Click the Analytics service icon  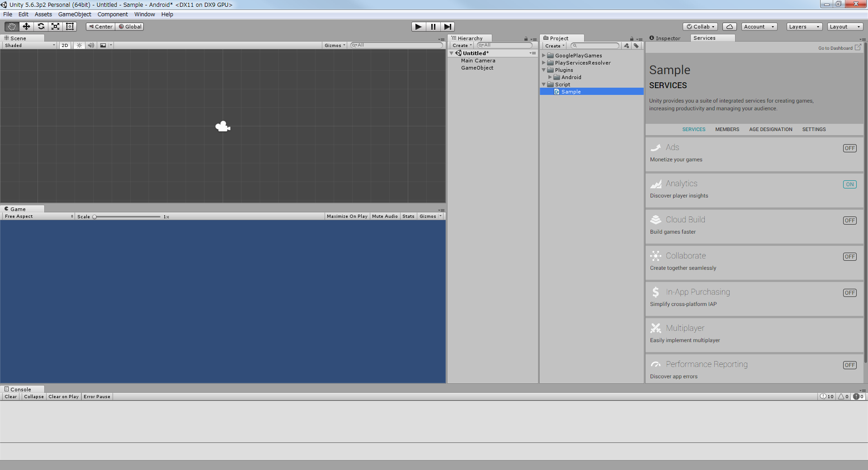point(656,184)
